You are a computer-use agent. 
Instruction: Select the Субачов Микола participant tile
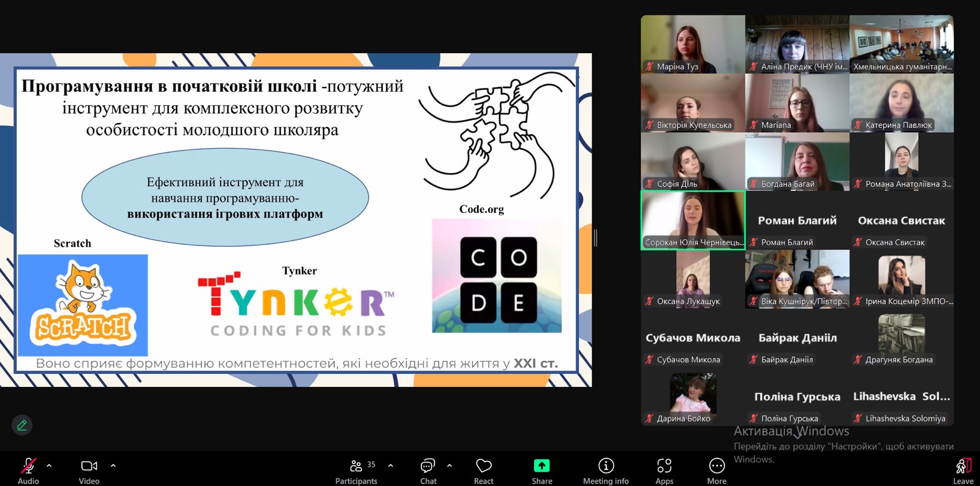pyautogui.click(x=693, y=338)
